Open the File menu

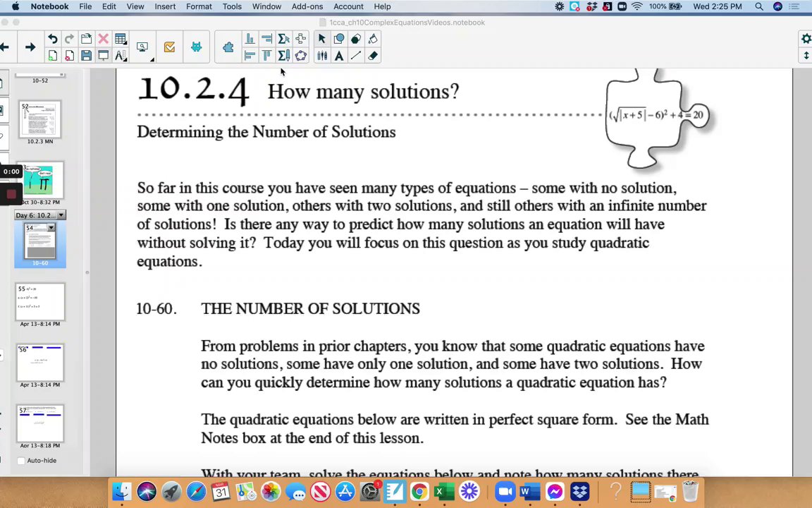click(85, 6)
